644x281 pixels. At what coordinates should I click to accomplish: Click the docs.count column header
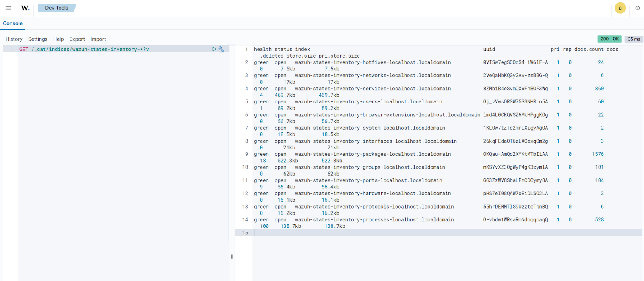coord(589,49)
